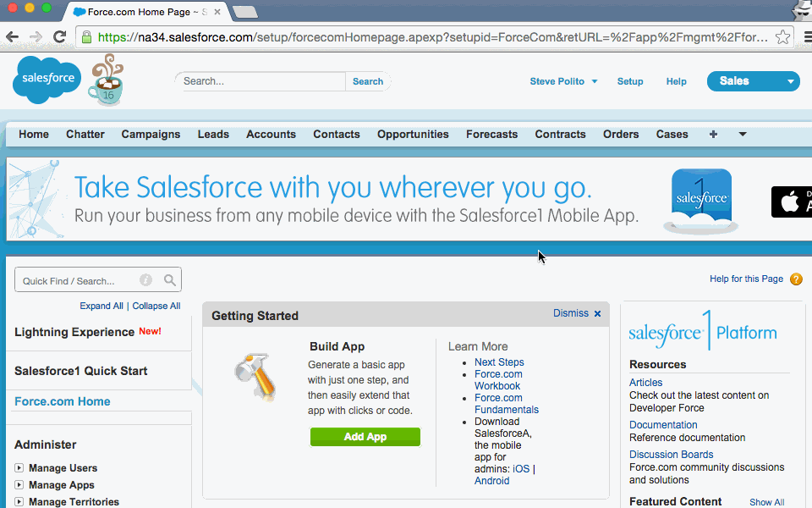Click the plus icon for all tabs
Image resolution: width=812 pixels, height=508 pixels.
tap(713, 135)
